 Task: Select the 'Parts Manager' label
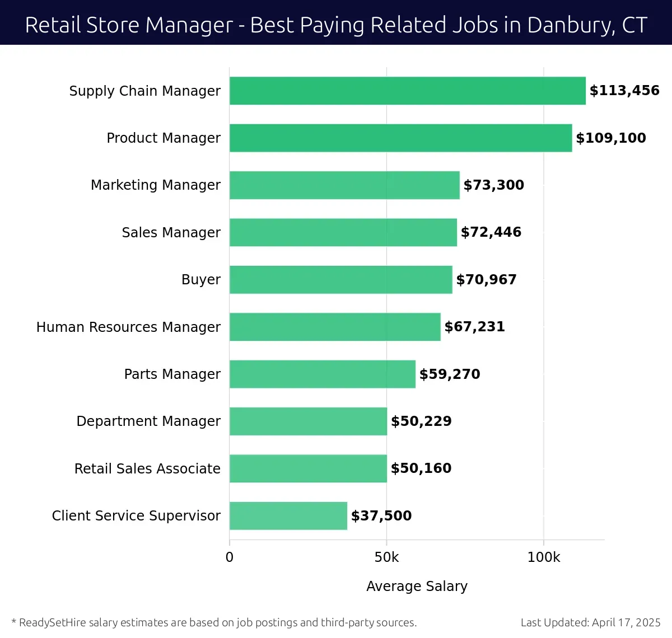click(172, 374)
